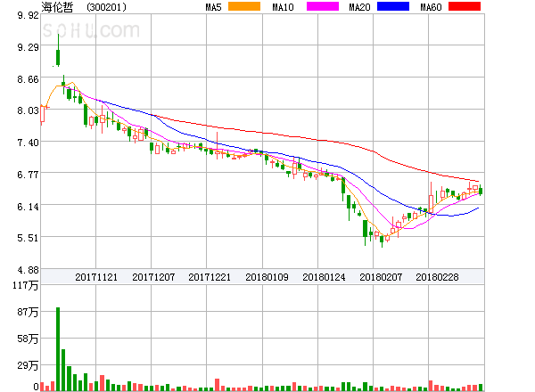Click the 8.66 price axis label

28,79
